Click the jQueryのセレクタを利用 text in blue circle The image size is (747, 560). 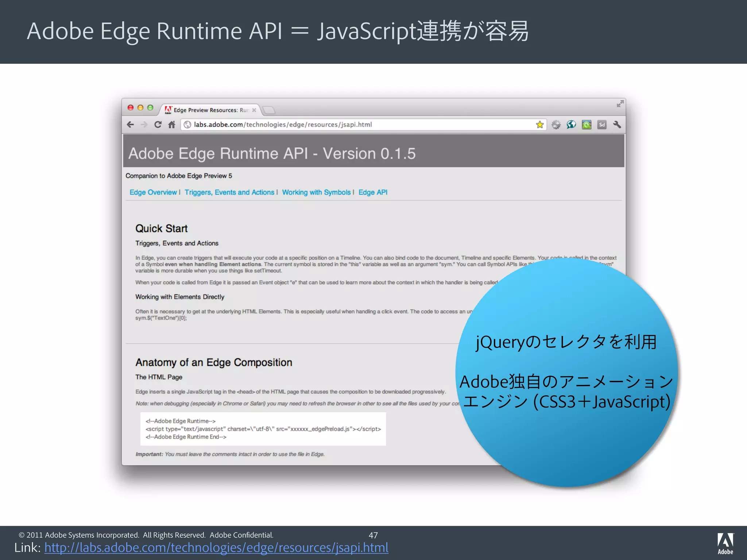pyautogui.click(x=566, y=342)
